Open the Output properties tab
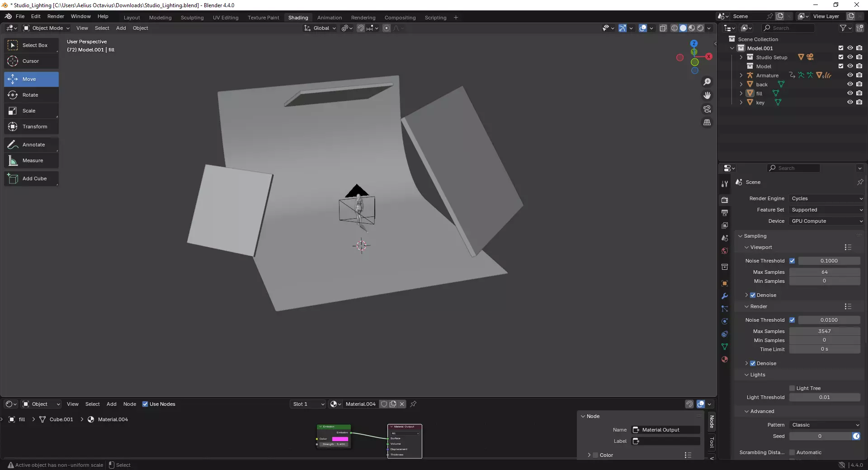 click(x=725, y=212)
